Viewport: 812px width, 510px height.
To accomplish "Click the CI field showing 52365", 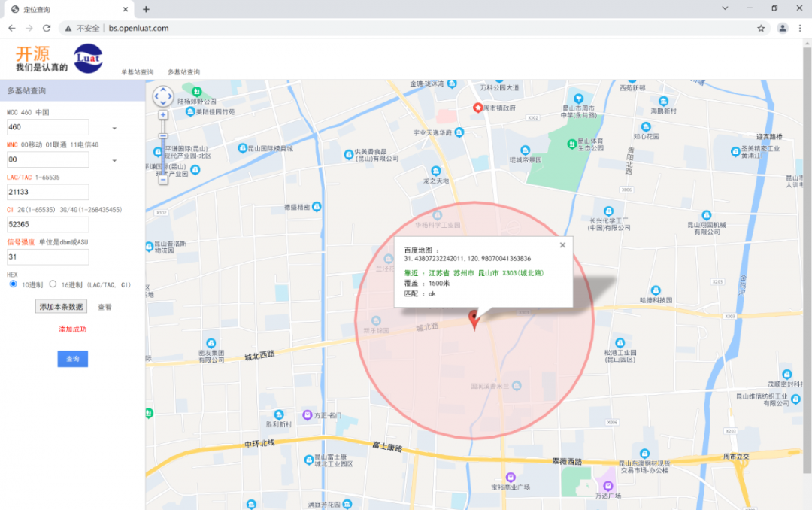I will pyautogui.click(x=47, y=224).
